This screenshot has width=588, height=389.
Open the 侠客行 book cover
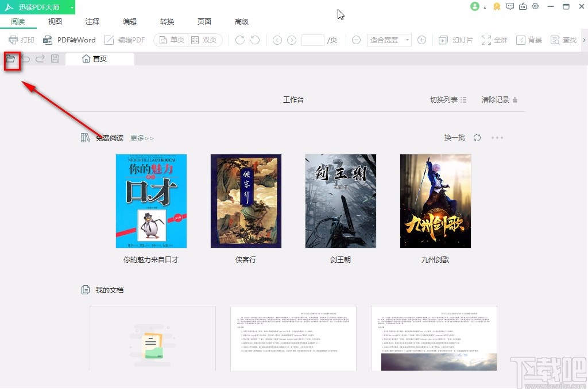pyautogui.click(x=246, y=201)
